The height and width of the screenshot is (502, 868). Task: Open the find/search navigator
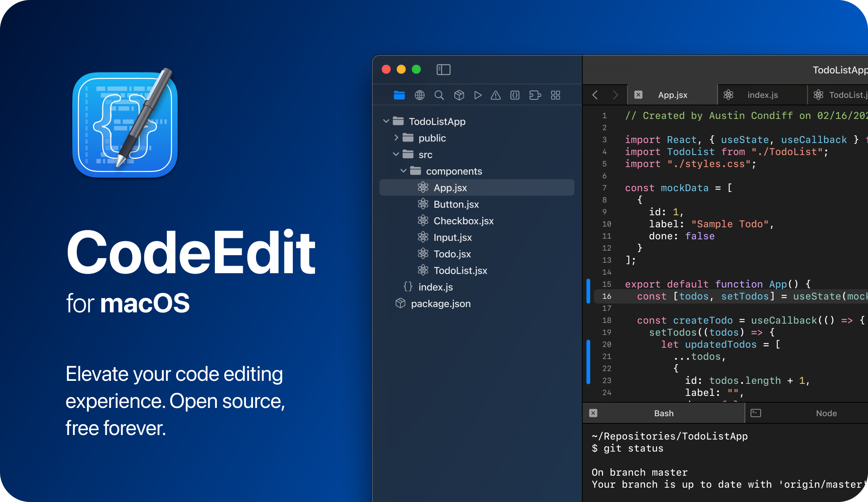pos(439,95)
